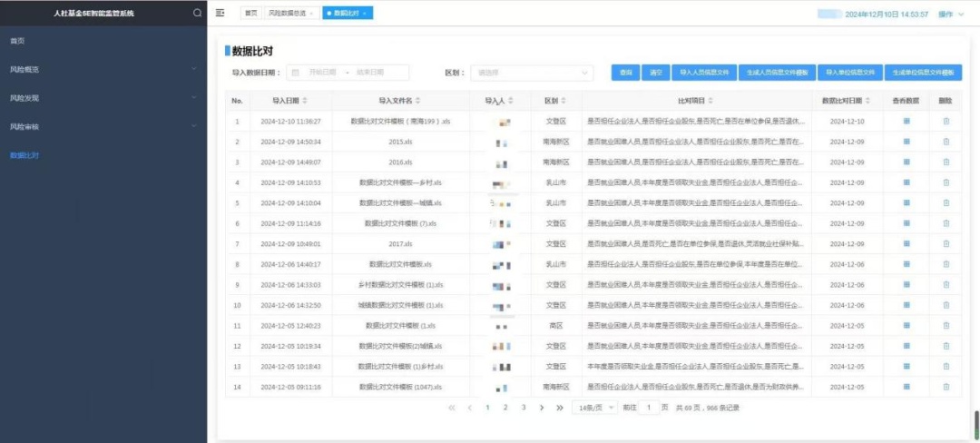Image resolution: width=980 pixels, height=443 pixels.
Task: Open the 操作 dropdown at top right
Action: (949, 15)
